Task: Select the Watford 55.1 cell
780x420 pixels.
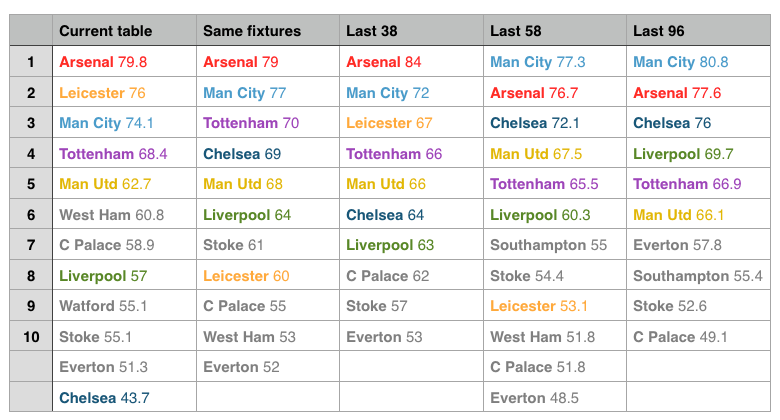Action: 124,306
